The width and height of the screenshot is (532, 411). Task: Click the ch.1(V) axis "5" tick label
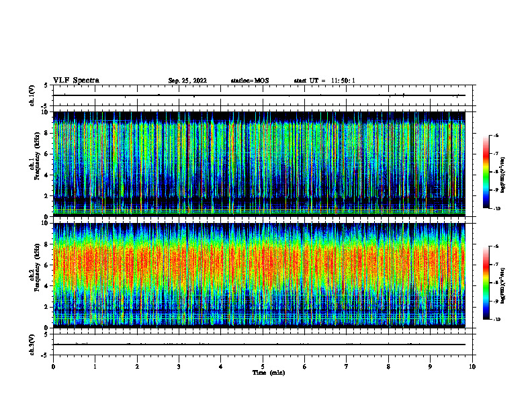point(46,85)
